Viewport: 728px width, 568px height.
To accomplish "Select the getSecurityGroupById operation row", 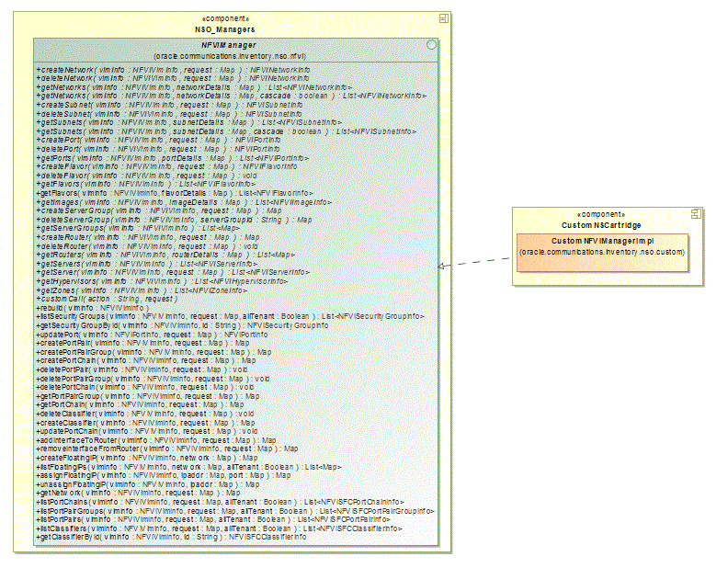I will coord(182,325).
